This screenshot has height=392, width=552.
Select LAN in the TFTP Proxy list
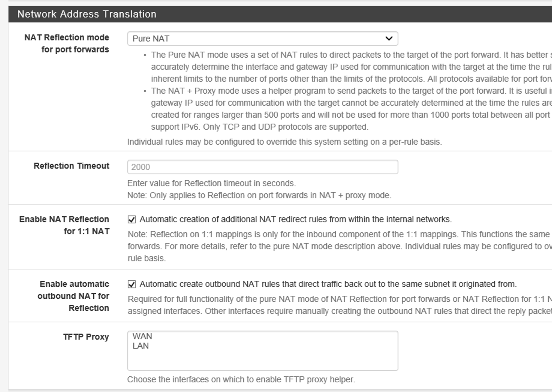(140, 346)
